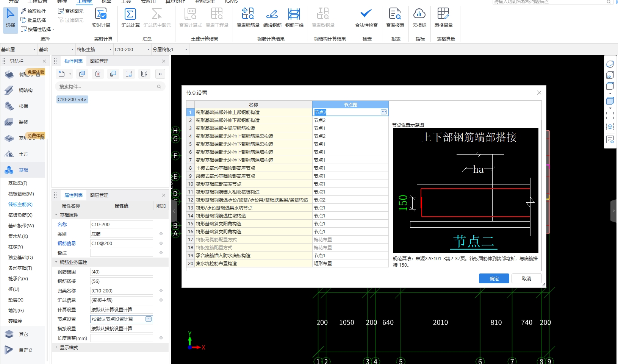
Task: Open the 视图 ribbon tab
Action: [106, 2]
